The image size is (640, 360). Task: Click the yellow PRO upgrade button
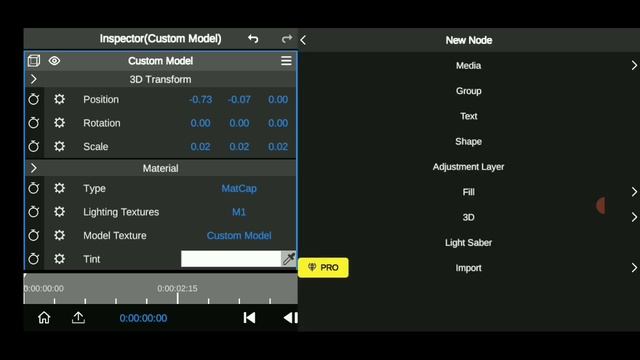323,268
